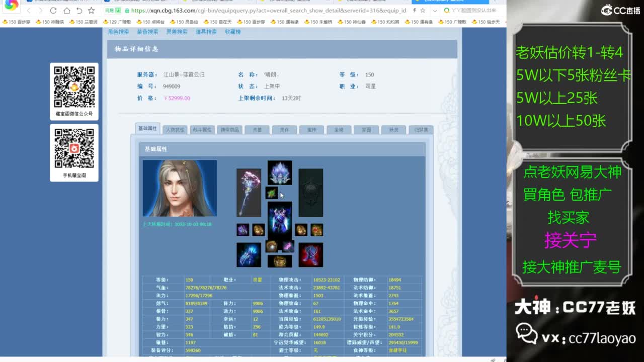Open the 150 未播桥 bookmark
The image size is (644, 362).
pos(318,22)
